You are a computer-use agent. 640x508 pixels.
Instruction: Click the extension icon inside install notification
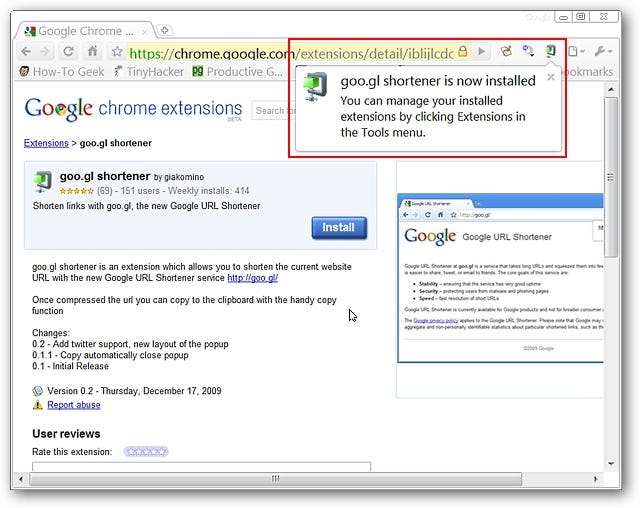click(315, 87)
